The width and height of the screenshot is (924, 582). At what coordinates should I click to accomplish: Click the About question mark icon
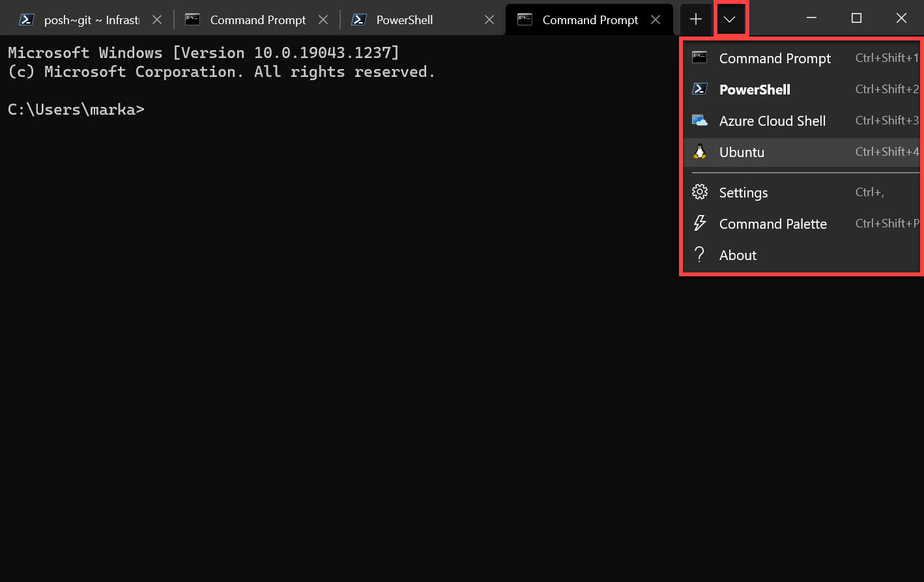pyautogui.click(x=699, y=254)
